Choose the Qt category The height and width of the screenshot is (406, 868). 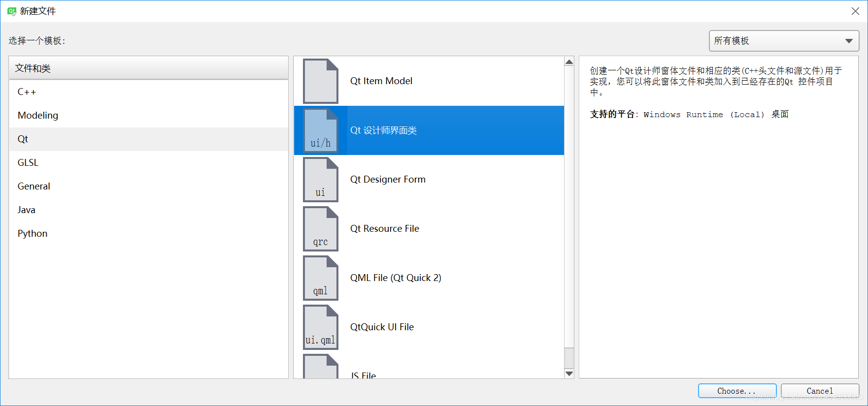(148, 139)
